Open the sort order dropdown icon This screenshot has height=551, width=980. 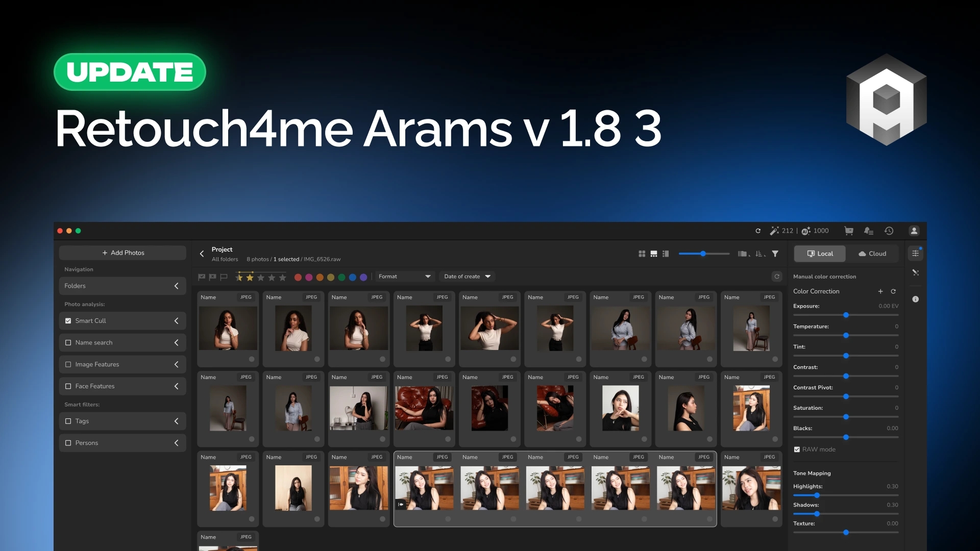click(760, 254)
